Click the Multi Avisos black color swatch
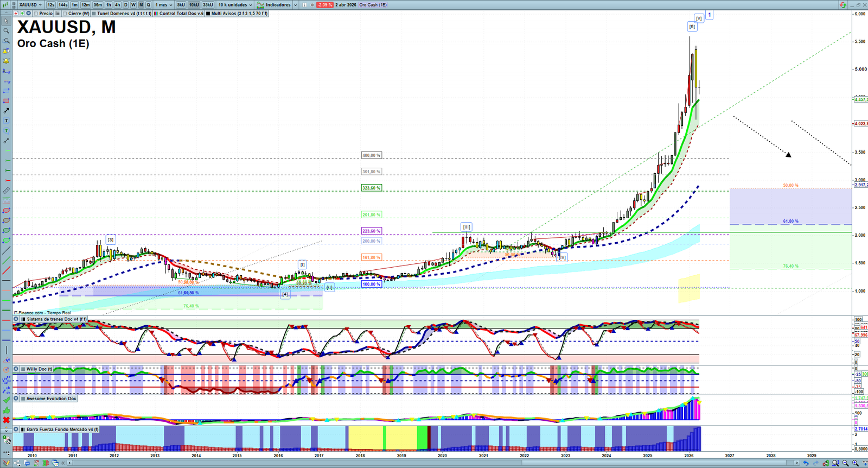 pos(208,14)
